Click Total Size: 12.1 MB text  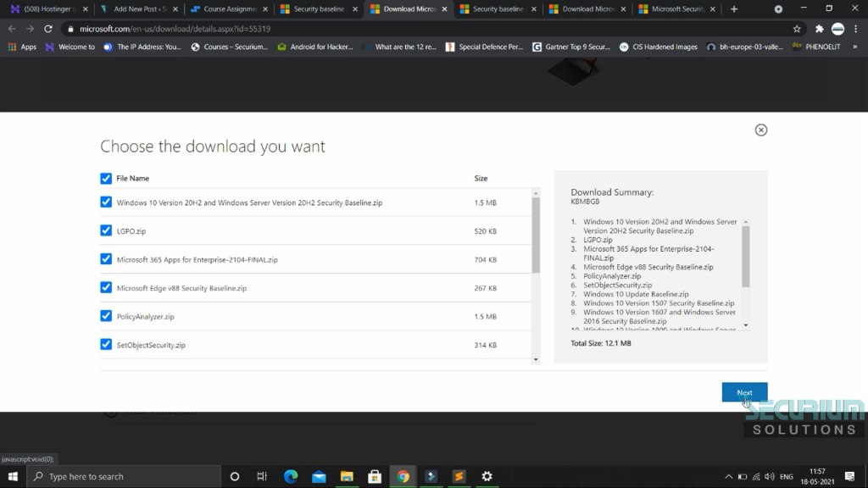click(601, 343)
